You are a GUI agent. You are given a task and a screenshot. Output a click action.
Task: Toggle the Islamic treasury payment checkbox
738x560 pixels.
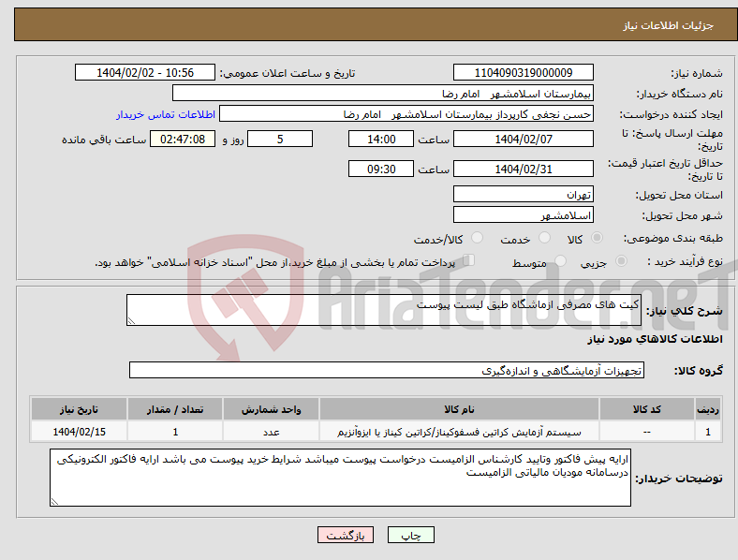point(468,260)
